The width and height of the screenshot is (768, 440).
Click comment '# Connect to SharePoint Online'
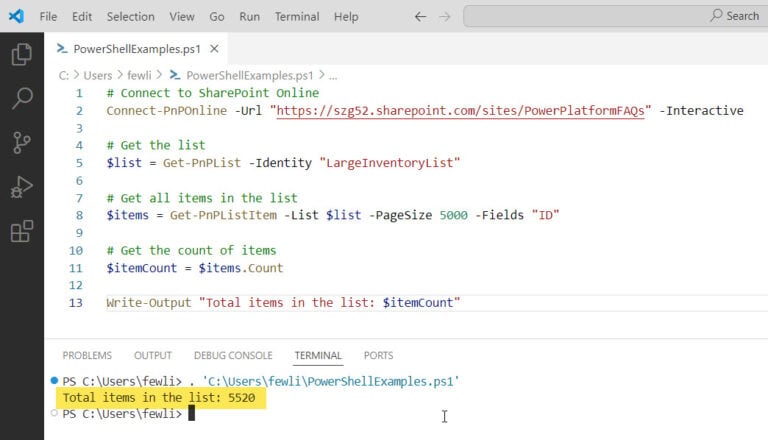[213, 93]
